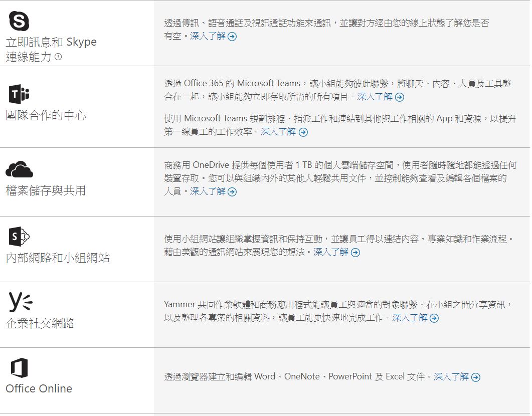Click the Office Online heading text
Screen dimensions: 532x416
pos(39,388)
